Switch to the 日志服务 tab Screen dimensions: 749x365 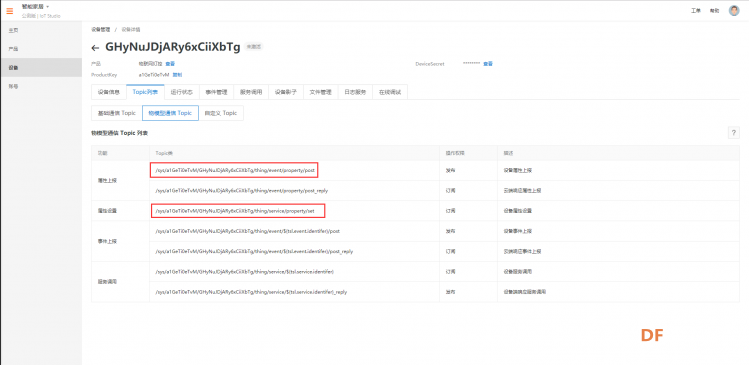(x=355, y=92)
